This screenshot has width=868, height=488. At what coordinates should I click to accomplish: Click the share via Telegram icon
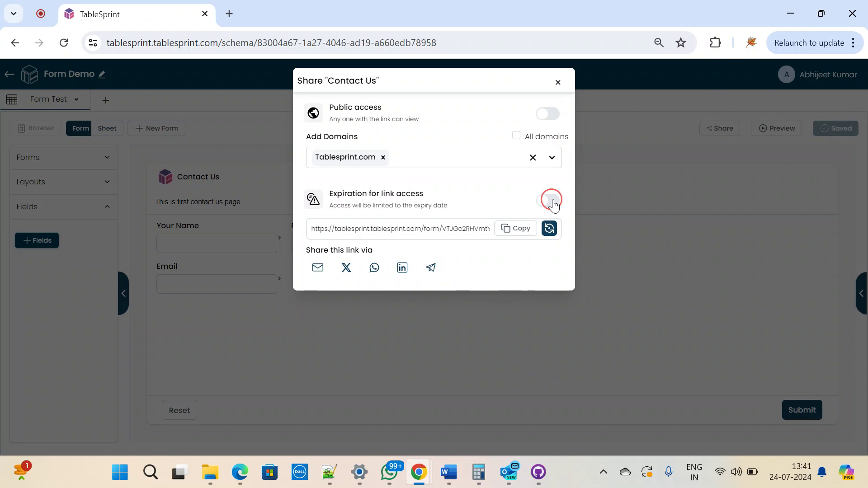point(432,267)
